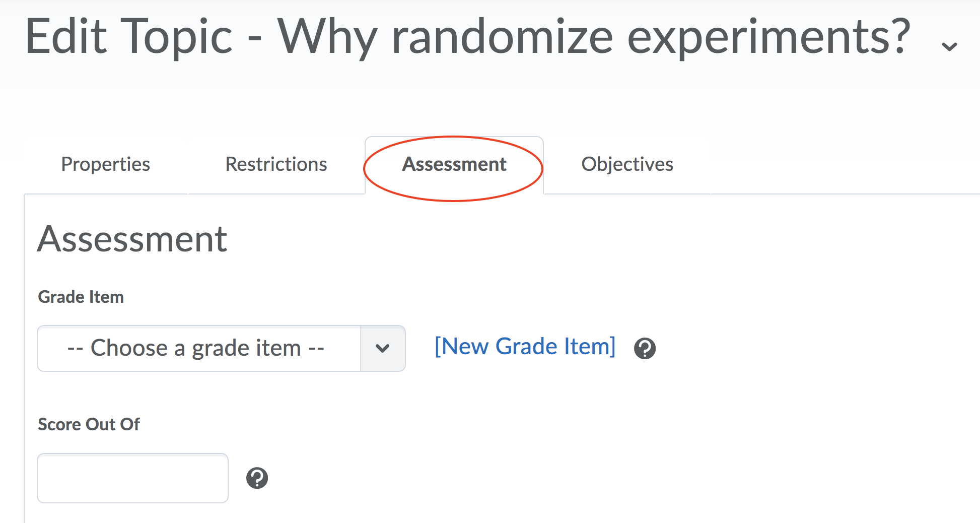
Task: Click the "Score Out Of" field label
Action: point(89,424)
